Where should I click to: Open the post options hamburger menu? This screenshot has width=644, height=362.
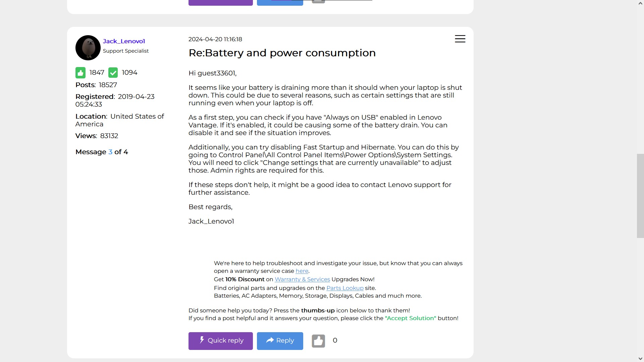(460, 39)
